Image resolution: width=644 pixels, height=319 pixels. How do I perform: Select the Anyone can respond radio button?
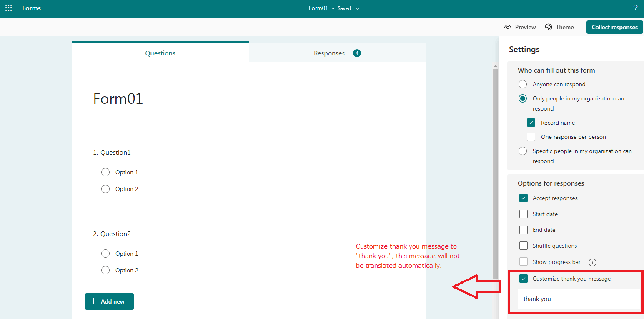523,84
